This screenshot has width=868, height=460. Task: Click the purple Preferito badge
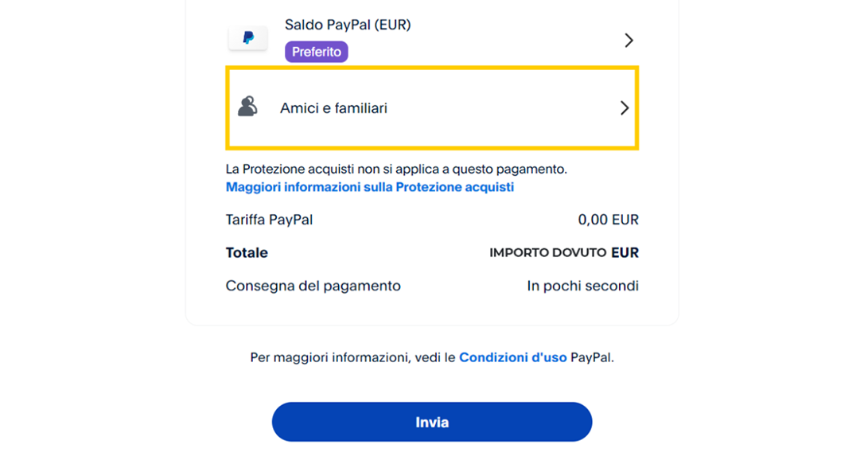[x=317, y=52]
